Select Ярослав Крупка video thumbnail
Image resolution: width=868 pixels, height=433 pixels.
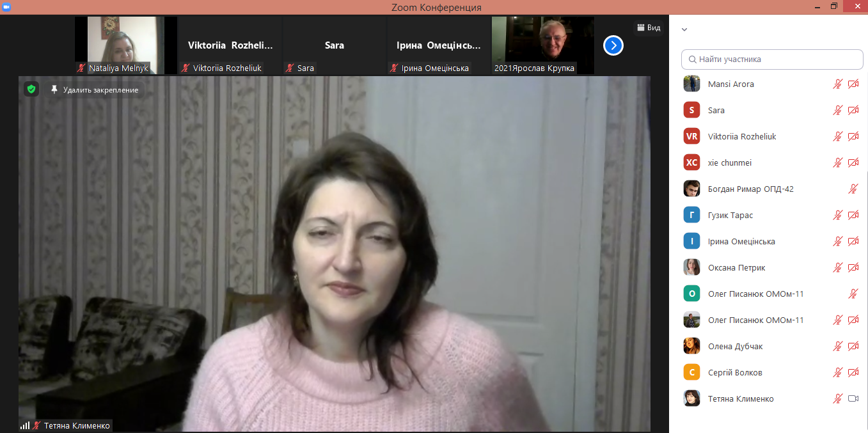pyautogui.click(x=543, y=45)
